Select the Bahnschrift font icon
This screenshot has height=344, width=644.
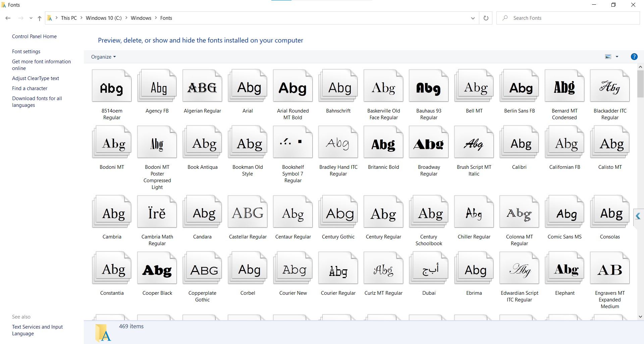pos(338,86)
